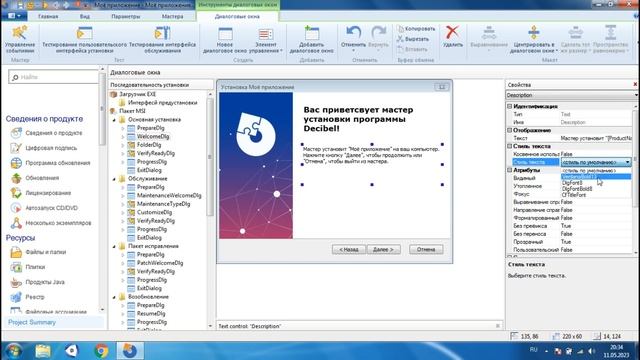Image resolution: width=640 pixels, height=360 pixels.
Task: Click the Найти search field
Action: pyautogui.click(x=53, y=77)
